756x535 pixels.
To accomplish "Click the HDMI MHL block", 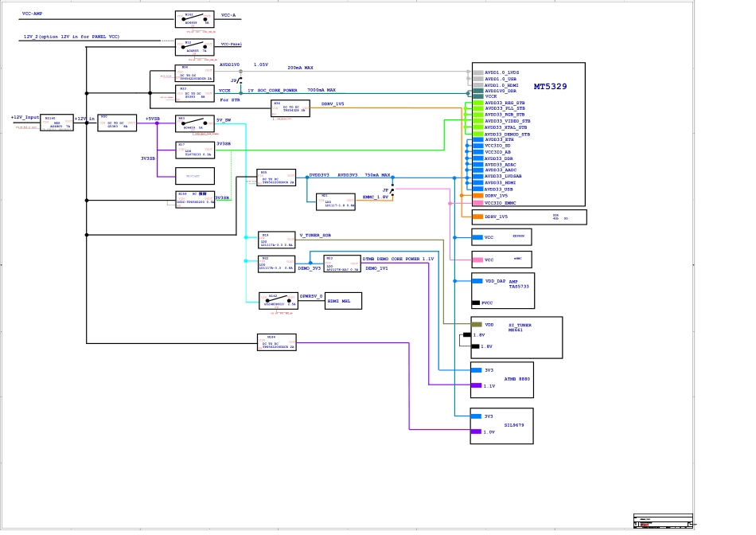I will coord(343,301).
